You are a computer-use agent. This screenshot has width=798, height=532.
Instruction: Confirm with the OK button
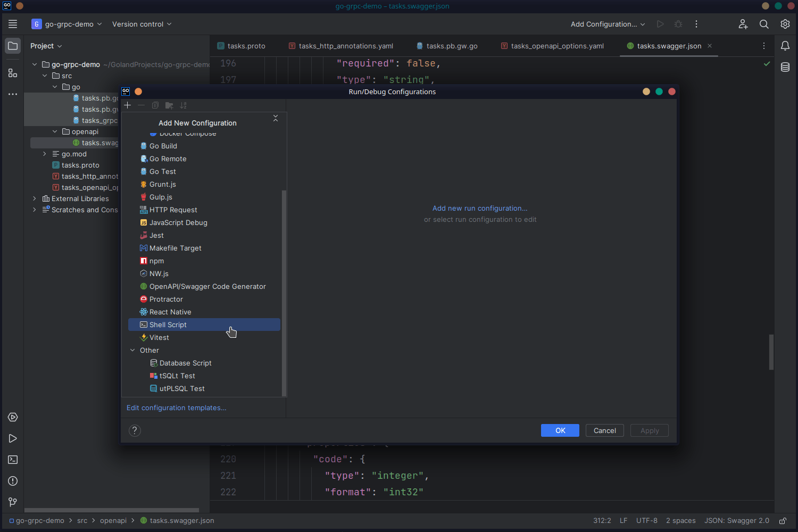[560, 430]
